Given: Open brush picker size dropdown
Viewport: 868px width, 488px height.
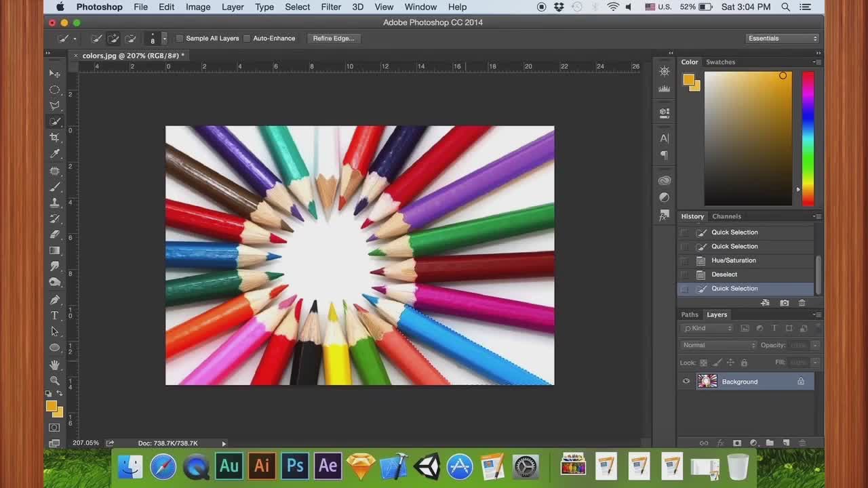Looking at the screenshot, I should tap(163, 39).
